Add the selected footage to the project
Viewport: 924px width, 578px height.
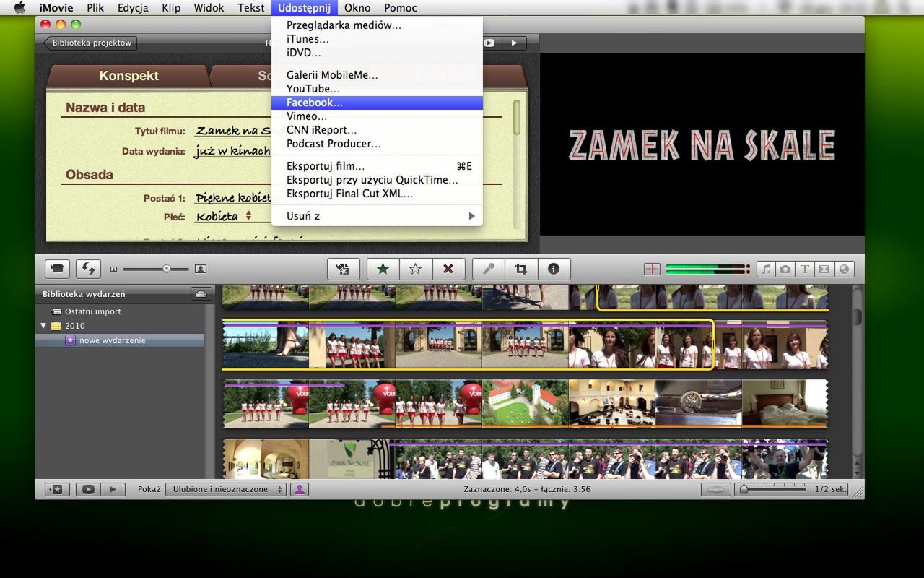point(343,269)
